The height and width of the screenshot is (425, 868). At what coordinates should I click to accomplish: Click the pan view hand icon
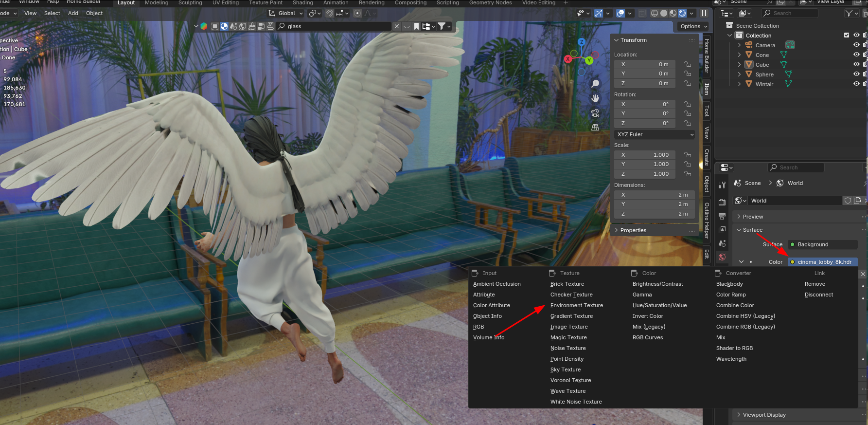[x=595, y=98]
